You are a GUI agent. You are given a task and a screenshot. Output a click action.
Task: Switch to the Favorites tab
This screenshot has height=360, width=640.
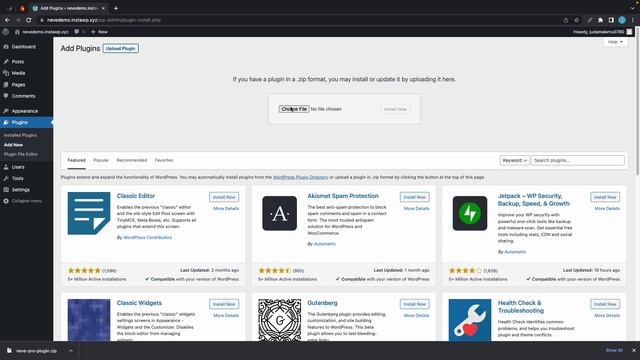pos(164,160)
